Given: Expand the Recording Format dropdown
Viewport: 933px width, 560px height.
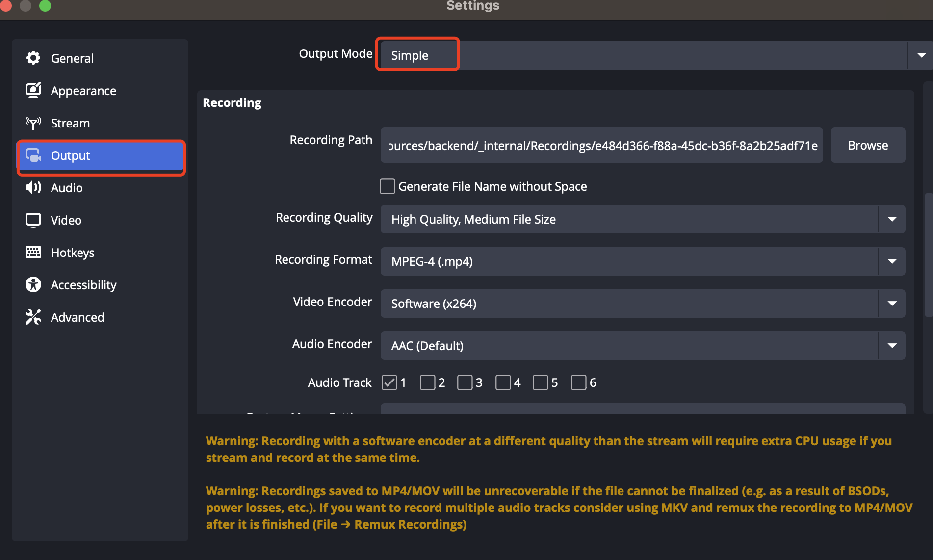Looking at the screenshot, I should click(891, 261).
